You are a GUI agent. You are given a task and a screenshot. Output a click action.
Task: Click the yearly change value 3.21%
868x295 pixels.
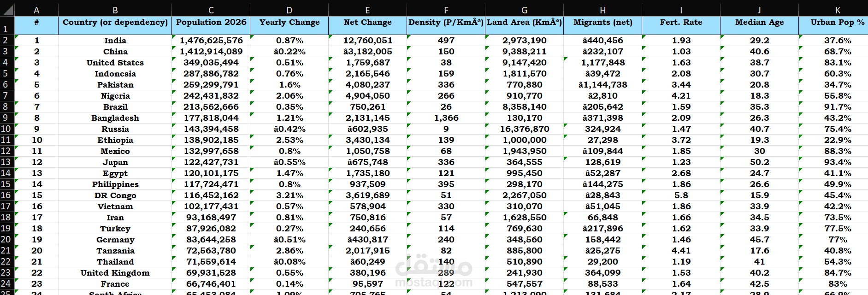pos(289,195)
